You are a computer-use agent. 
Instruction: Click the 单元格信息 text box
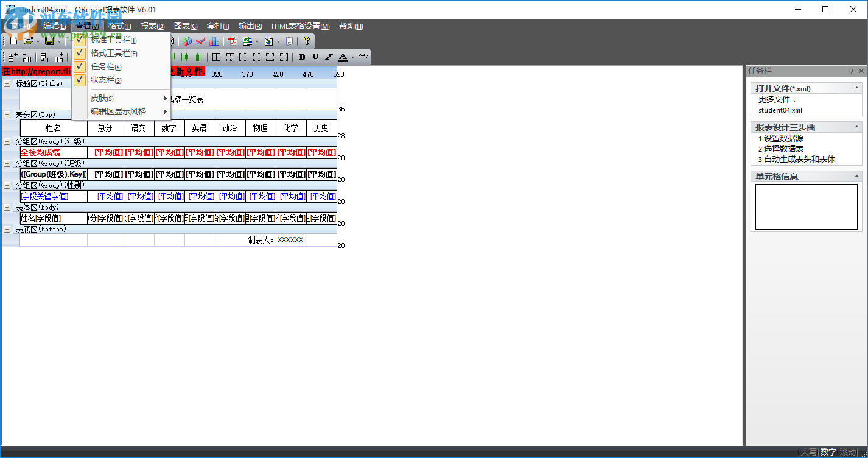pos(807,207)
